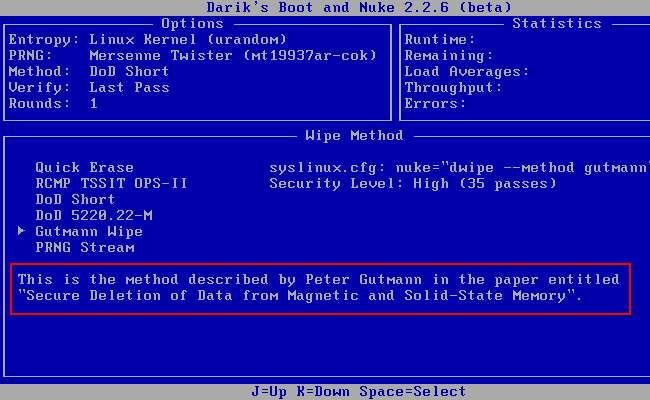Click the Entropy: Linux Kernel (urandom) line
Viewport: 650px width, 400px height.
click(148, 39)
